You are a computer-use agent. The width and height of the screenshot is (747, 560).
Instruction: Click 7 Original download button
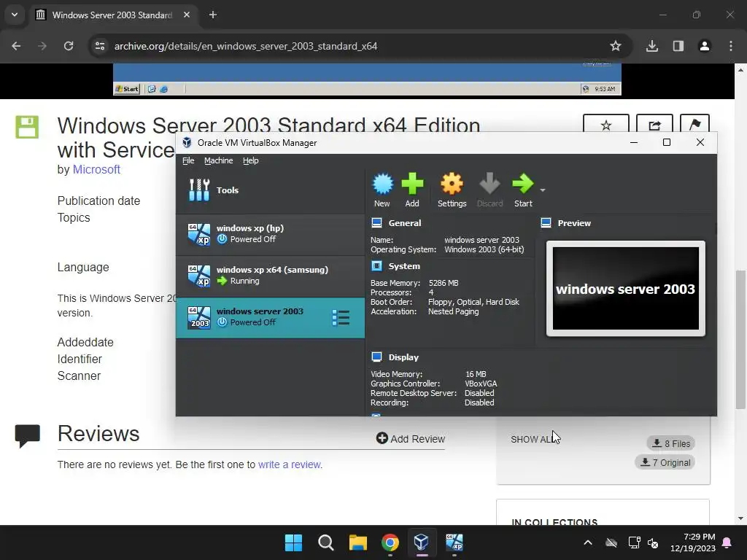665,462
